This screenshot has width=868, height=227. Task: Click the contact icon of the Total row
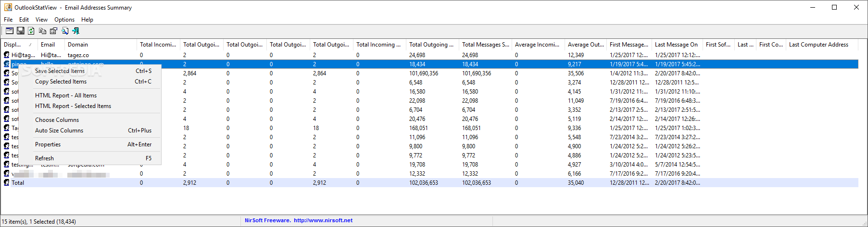coord(7,183)
